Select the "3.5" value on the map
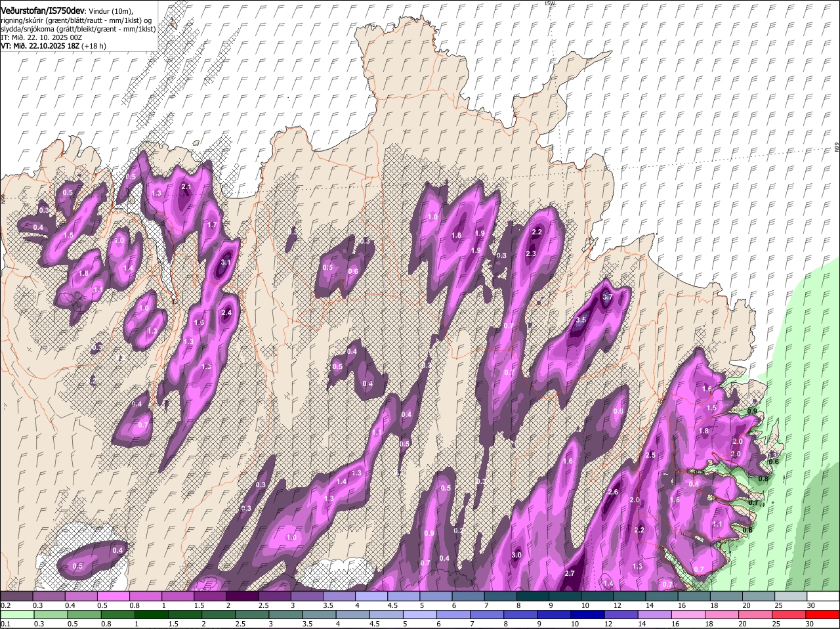This screenshot has height=629, width=840. point(581,320)
